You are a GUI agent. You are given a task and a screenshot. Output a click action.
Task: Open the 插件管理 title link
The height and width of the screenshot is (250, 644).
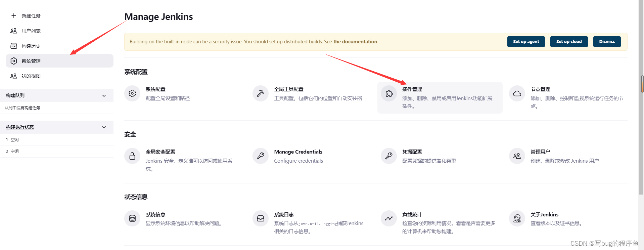412,89
